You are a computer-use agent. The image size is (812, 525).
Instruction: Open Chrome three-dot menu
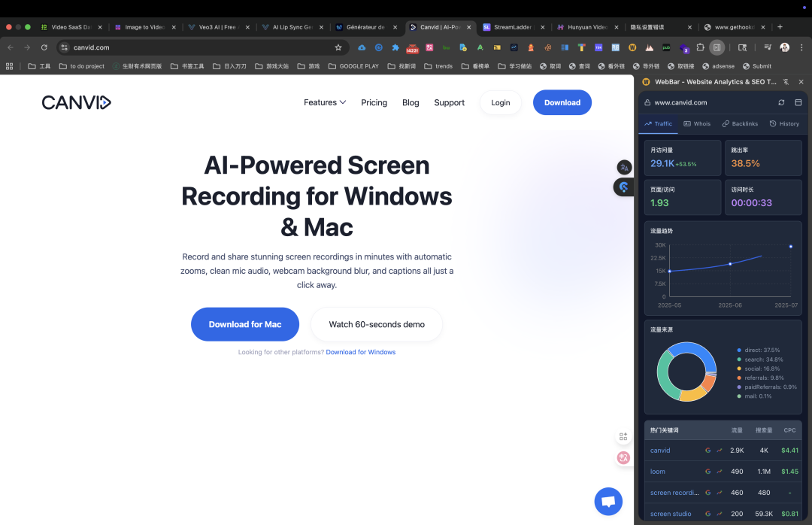tap(801, 47)
